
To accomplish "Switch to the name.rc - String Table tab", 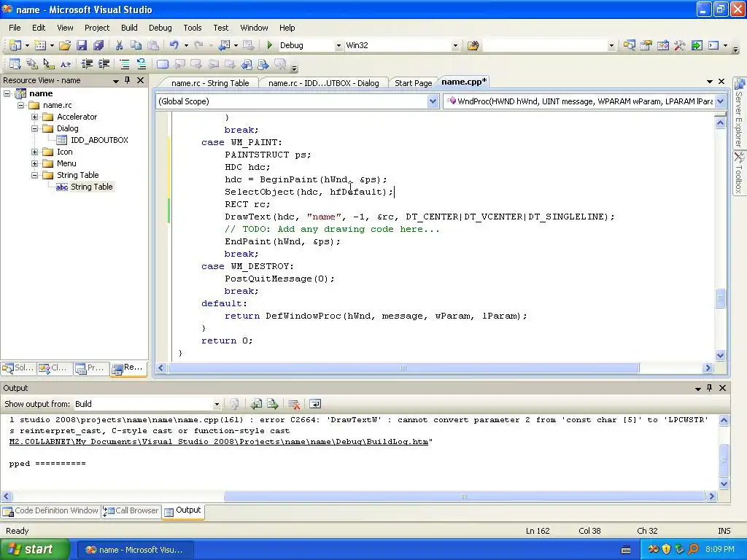I will pyautogui.click(x=209, y=83).
